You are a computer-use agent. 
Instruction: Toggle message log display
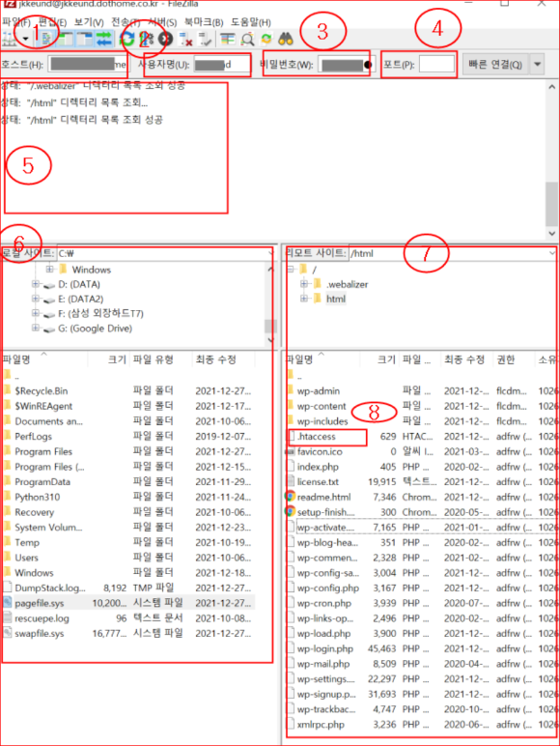[x=47, y=39]
